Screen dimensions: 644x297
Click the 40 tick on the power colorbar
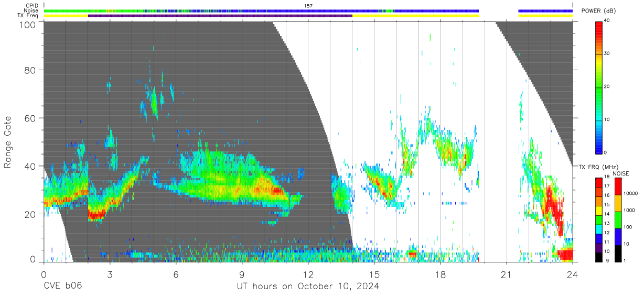tap(608, 20)
